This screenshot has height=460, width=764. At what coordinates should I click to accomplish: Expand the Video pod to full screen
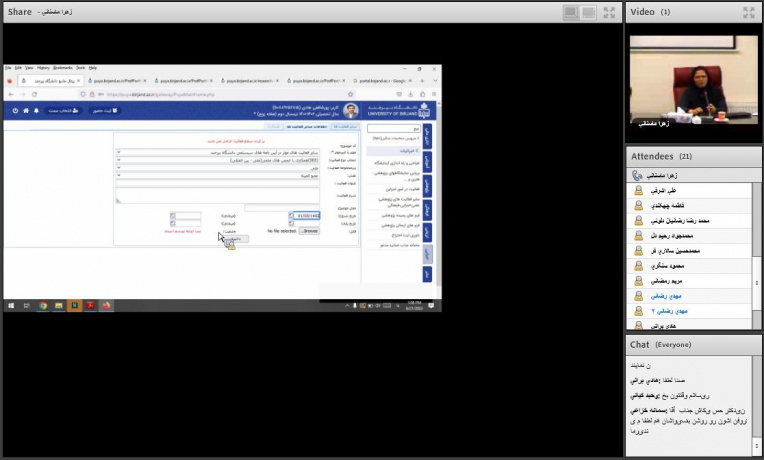(x=748, y=12)
